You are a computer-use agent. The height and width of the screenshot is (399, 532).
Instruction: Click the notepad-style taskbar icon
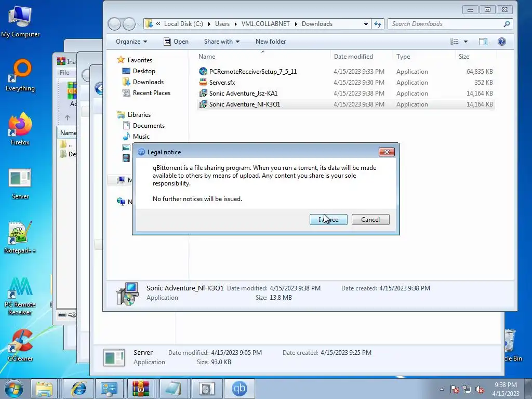click(174, 389)
